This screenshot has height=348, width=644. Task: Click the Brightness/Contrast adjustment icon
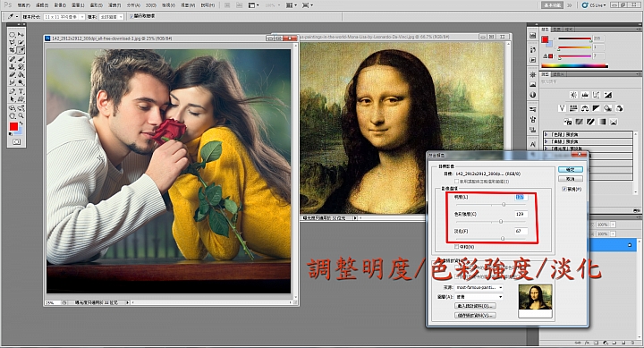[573, 95]
